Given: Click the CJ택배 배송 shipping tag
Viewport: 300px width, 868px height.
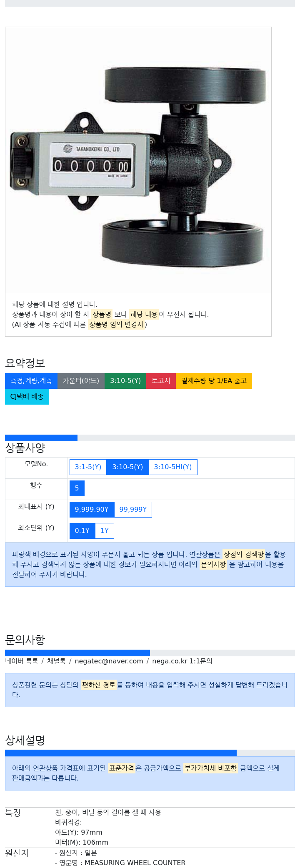Looking at the screenshot, I should (x=27, y=397).
